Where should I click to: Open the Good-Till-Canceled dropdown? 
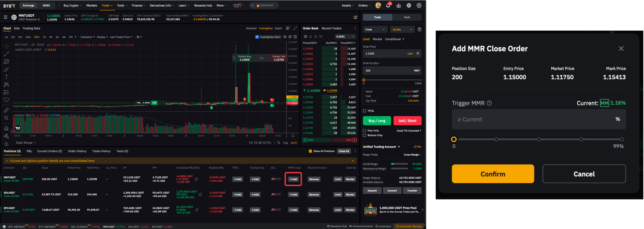(409, 131)
